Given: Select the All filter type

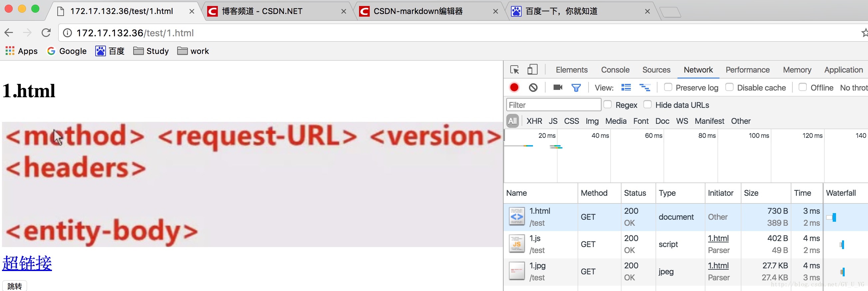Looking at the screenshot, I should click(513, 121).
